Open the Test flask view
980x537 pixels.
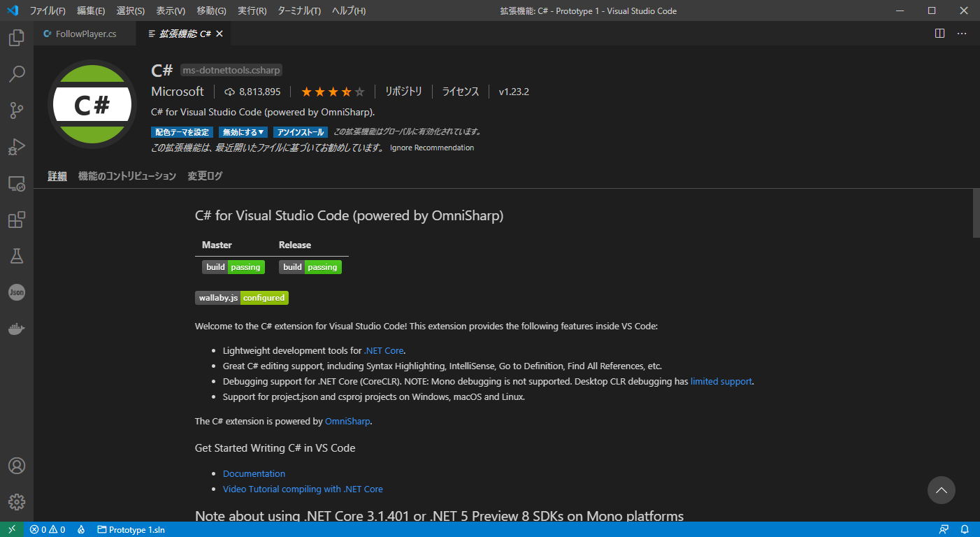(x=17, y=256)
